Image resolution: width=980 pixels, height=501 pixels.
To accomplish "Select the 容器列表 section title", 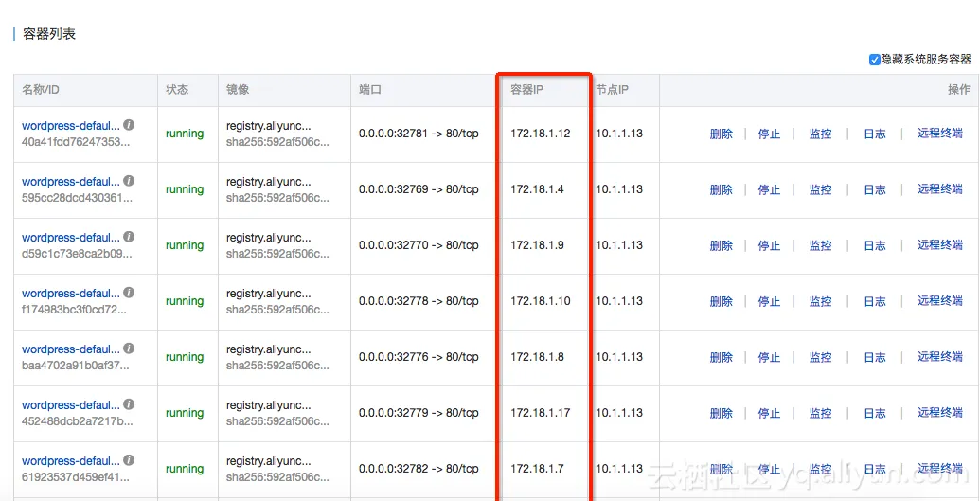I will point(49,34).
